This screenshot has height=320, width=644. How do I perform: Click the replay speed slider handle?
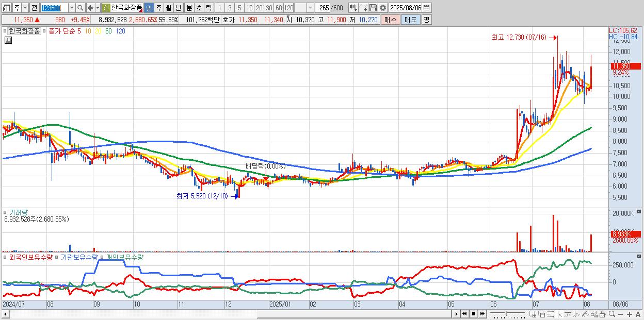(507, 313)
